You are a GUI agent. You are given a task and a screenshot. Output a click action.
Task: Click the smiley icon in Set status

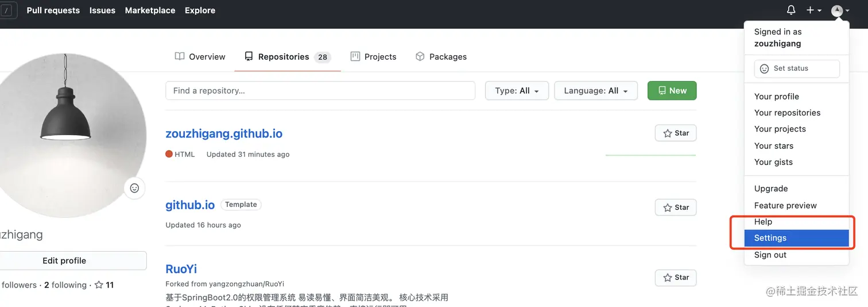(x=764, y=68)
